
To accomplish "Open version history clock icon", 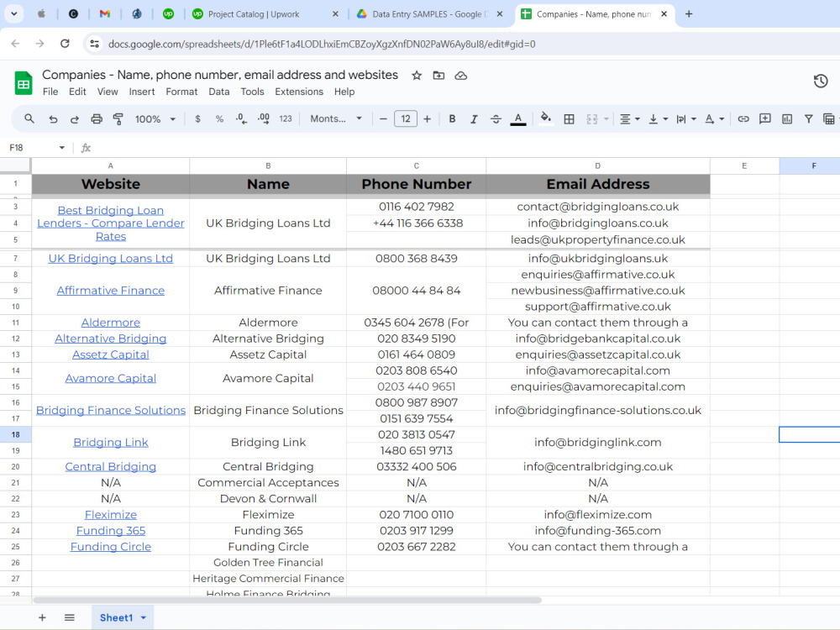I will tap(820, 81).
